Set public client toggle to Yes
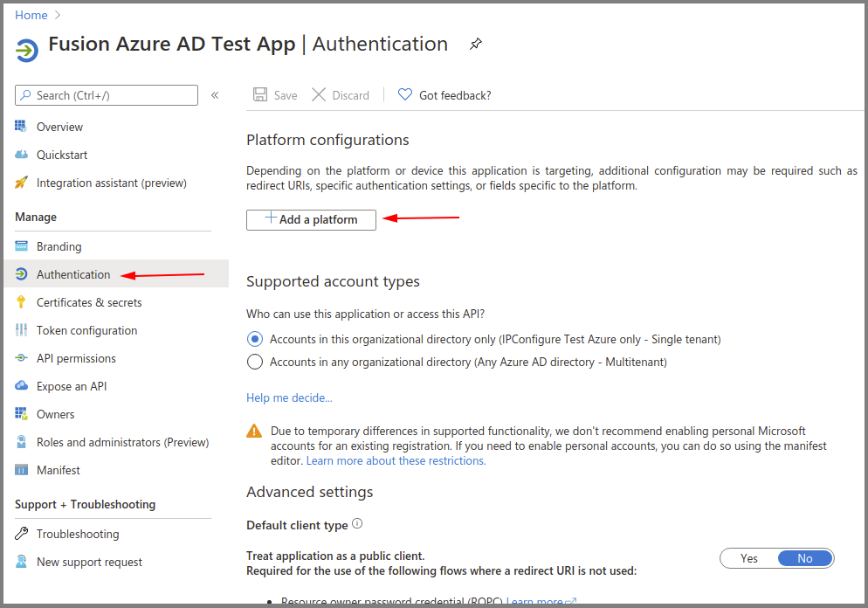Viewport: 868px width, 608px height. coord(749,558)
